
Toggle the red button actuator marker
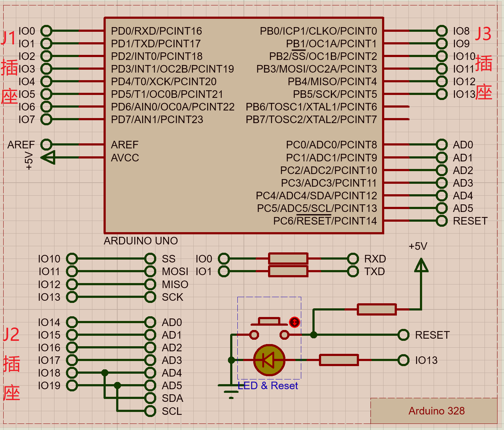coord(294,322)
